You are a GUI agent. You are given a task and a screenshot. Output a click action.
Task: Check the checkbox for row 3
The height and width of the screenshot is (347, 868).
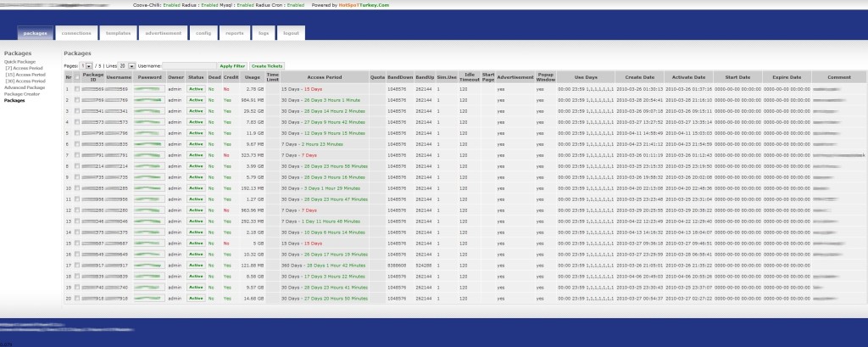(x=77, y=111)
